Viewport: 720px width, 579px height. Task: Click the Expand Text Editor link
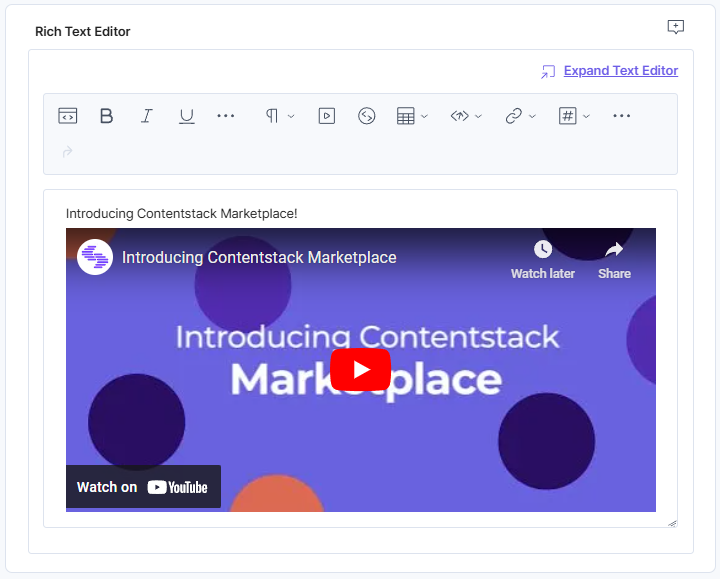coord(620,71)
